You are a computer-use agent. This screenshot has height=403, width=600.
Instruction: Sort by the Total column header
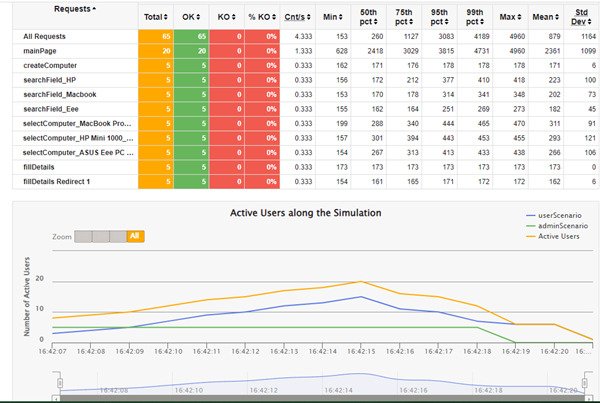click(156, 17)
